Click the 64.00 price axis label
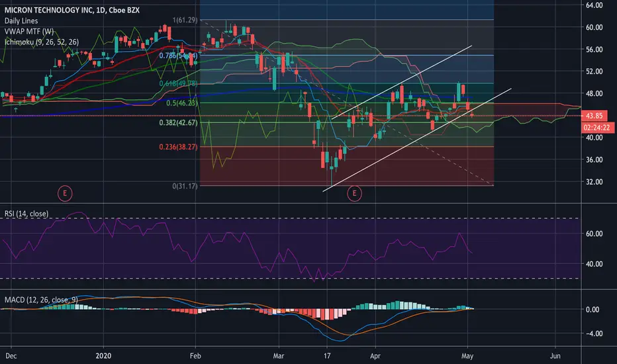 point(594,5)
